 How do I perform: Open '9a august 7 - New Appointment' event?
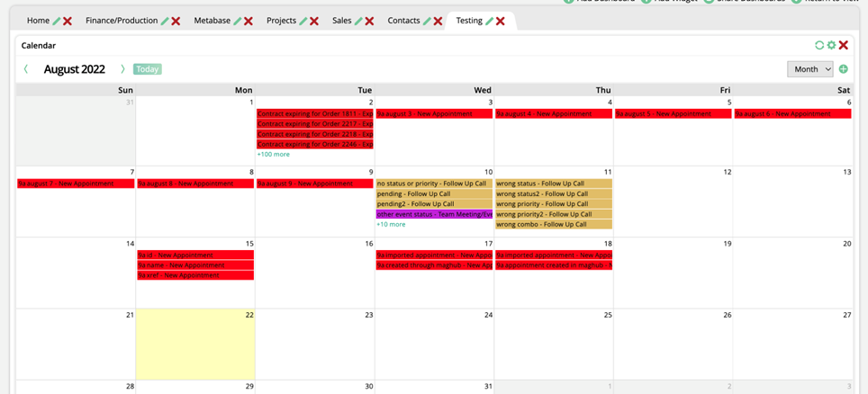pyautogui.click(x=76, y=184)
